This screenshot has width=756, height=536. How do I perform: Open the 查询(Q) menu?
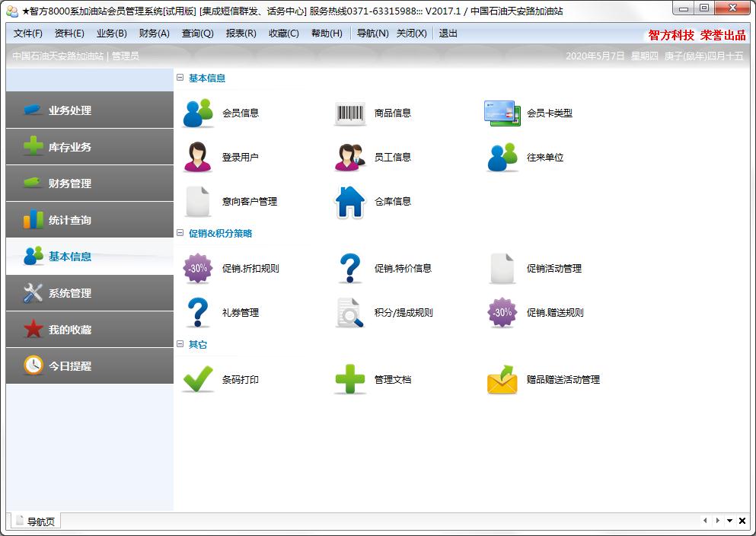click(197, 33)
